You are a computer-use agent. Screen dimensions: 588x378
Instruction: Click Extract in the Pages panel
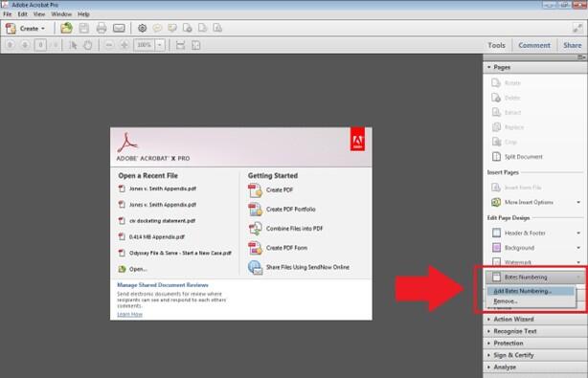(507, 112)
